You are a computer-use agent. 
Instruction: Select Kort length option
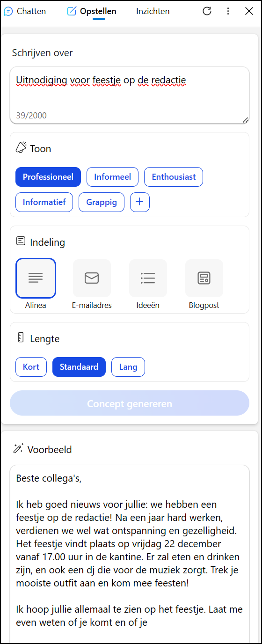pos(31,367)
